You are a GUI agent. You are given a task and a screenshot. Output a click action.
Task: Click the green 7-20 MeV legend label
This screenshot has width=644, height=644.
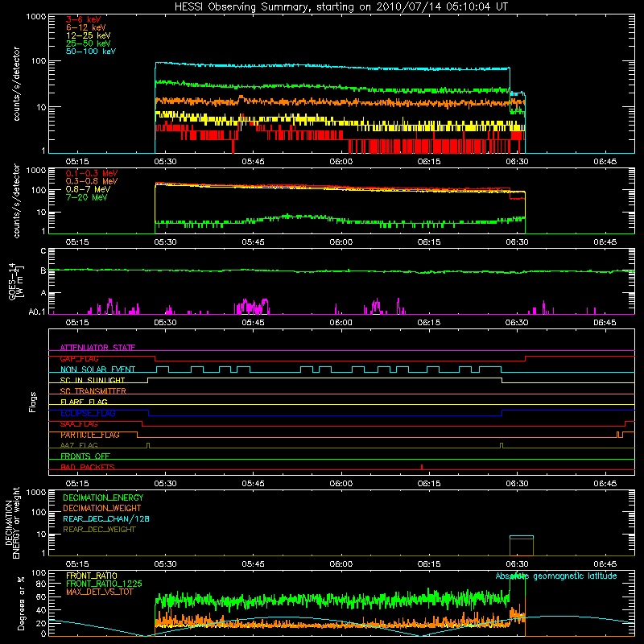(86, 197)
